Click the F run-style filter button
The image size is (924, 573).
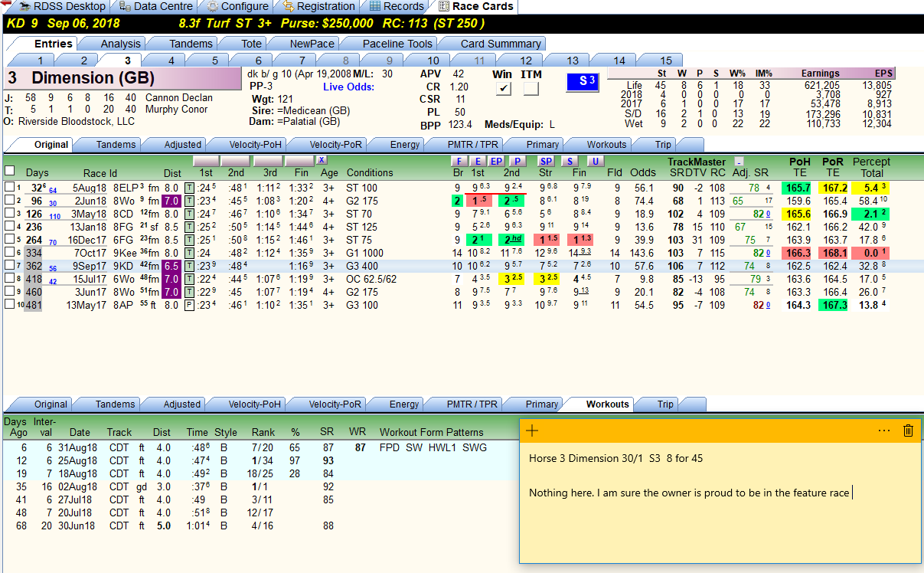tap(459, 161)
